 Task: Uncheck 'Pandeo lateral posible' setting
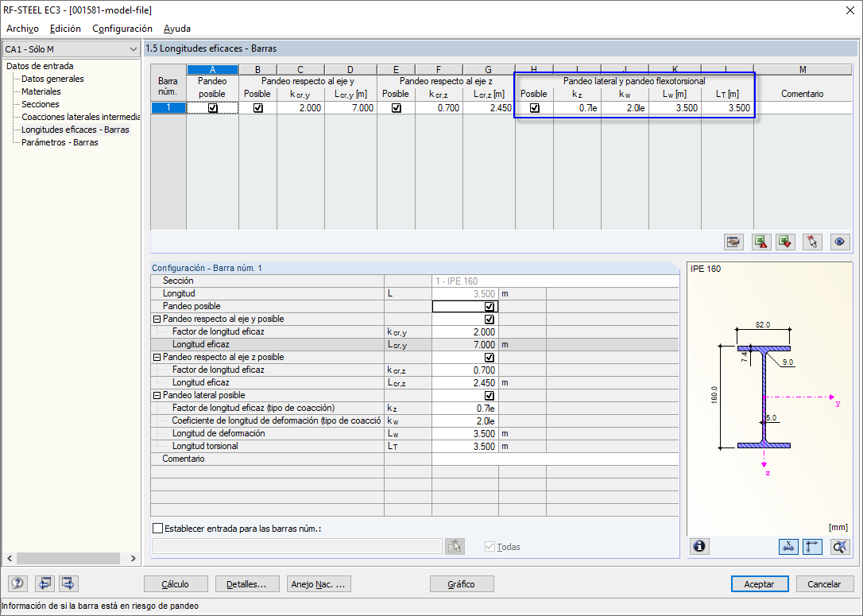click(489, 395)
